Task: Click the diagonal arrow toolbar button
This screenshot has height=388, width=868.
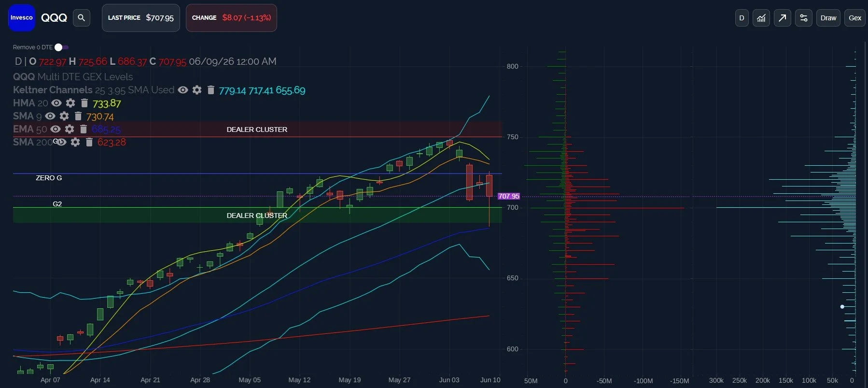Action: click(x=783, y=18)
